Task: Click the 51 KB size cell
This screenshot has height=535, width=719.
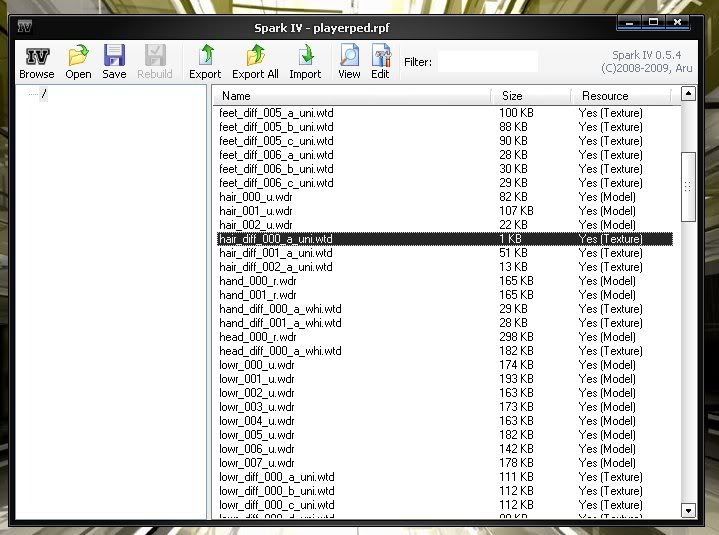Action: click(514, 253)
